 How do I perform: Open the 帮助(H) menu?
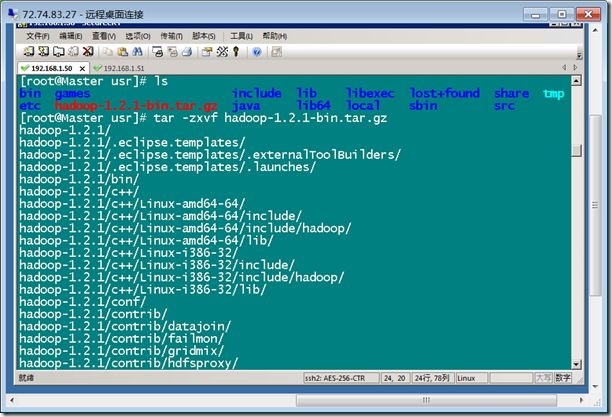pos(274,36)
